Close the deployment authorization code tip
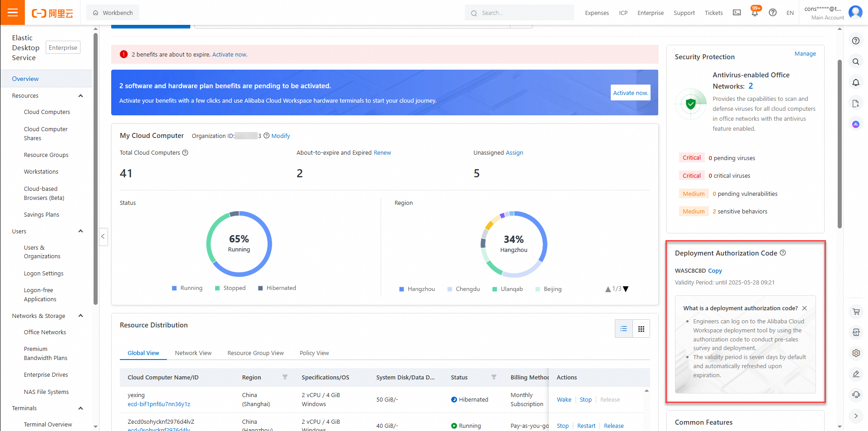The image size is (868, 431). click(x=804, y=308)
